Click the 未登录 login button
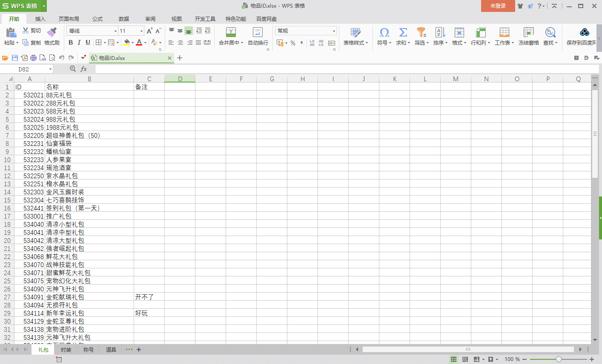The width and height of the screenshot is (602, 364). 498,6
